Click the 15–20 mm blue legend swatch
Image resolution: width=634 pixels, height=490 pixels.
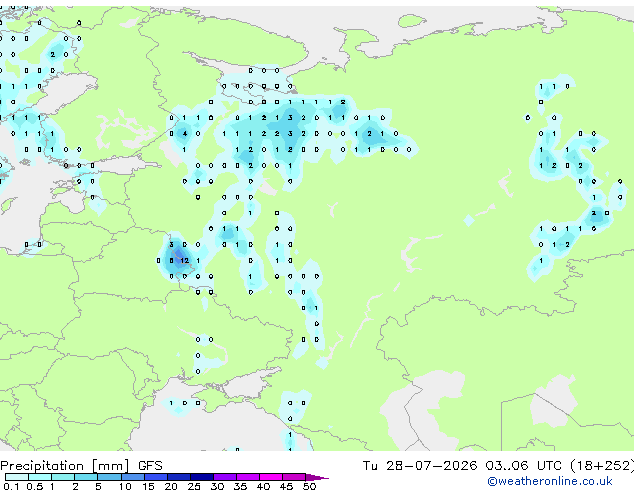coord(155,477)
